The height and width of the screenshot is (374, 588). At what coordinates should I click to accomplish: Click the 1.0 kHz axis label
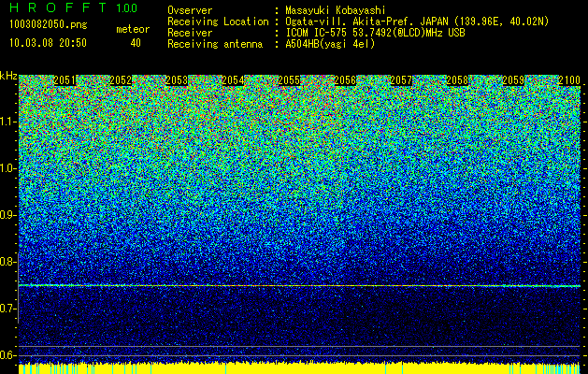point(7,168)
